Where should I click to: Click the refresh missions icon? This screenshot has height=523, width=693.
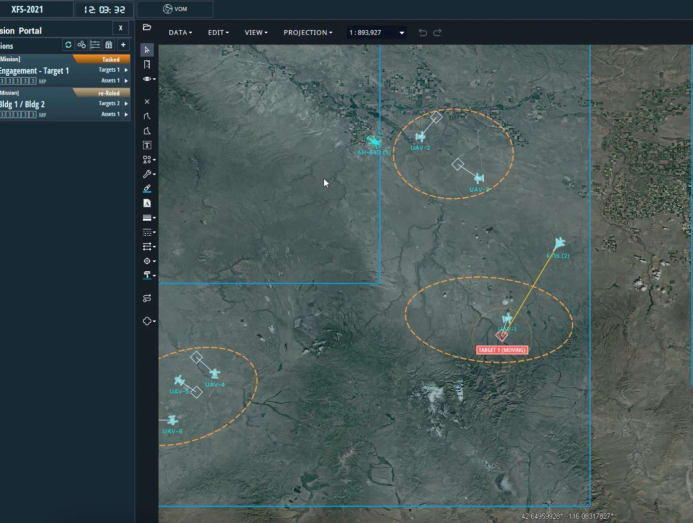(69, 45)
